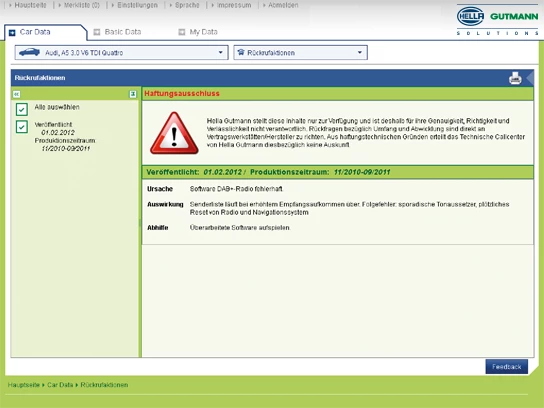Click the Abmelden link in top bar
544x408 pixels.
(x=283, y=5)
